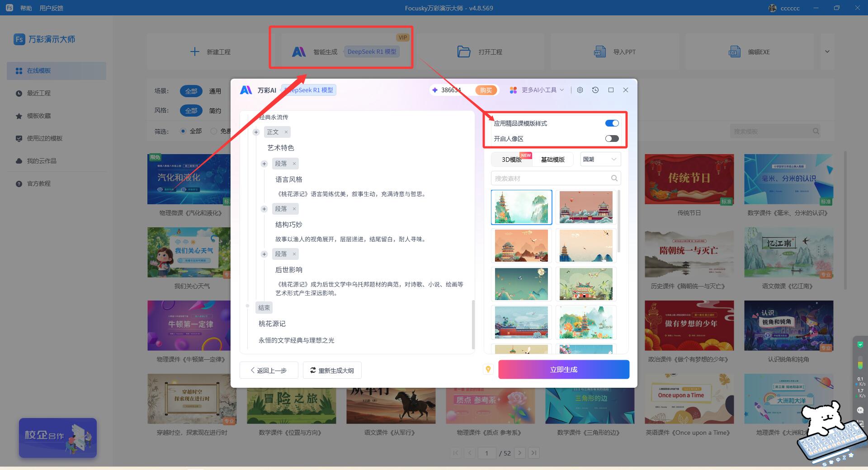Click the 模板收藏 star icon
This screenshot has height=470, width=868.
(19, 116)
